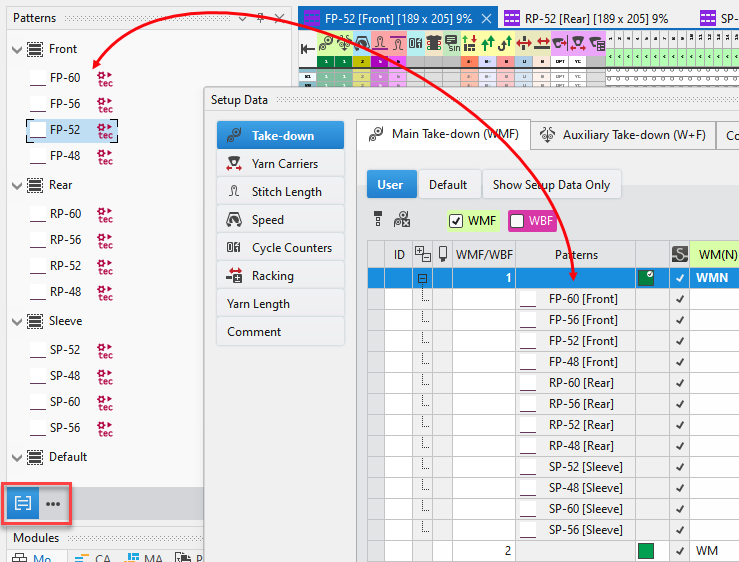Click the take-down delete icon above the table

click(x=401, y=220)
